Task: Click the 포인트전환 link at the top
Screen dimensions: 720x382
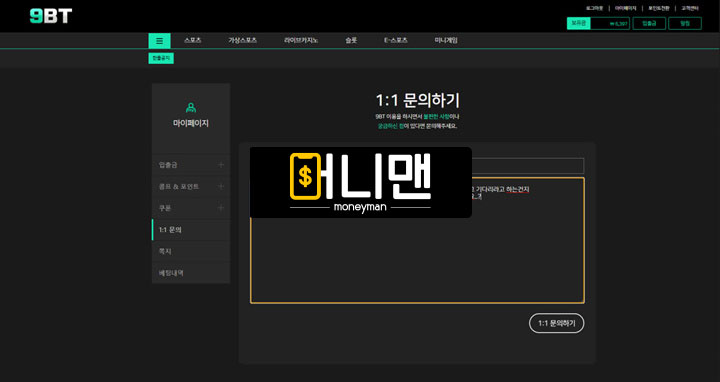Action: point(659,8)
